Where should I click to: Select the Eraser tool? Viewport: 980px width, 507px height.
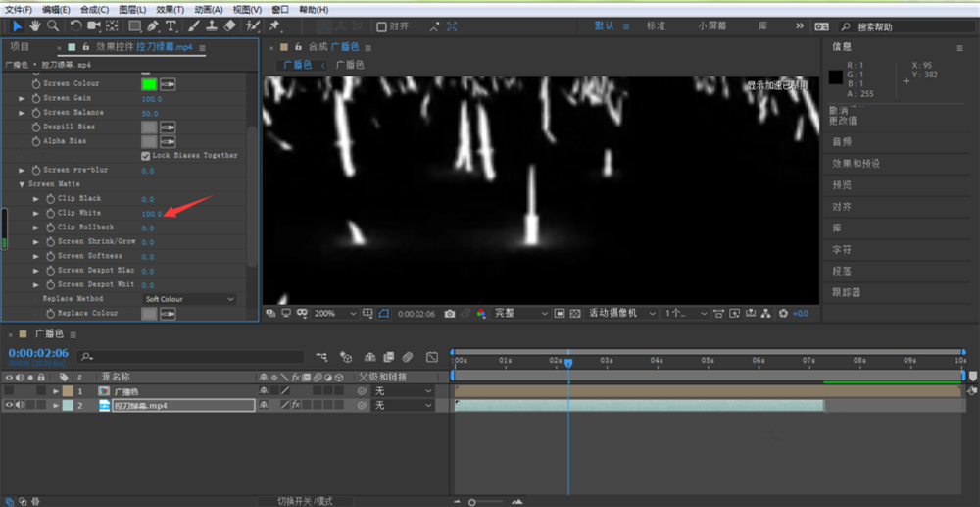tap(230, 25)
